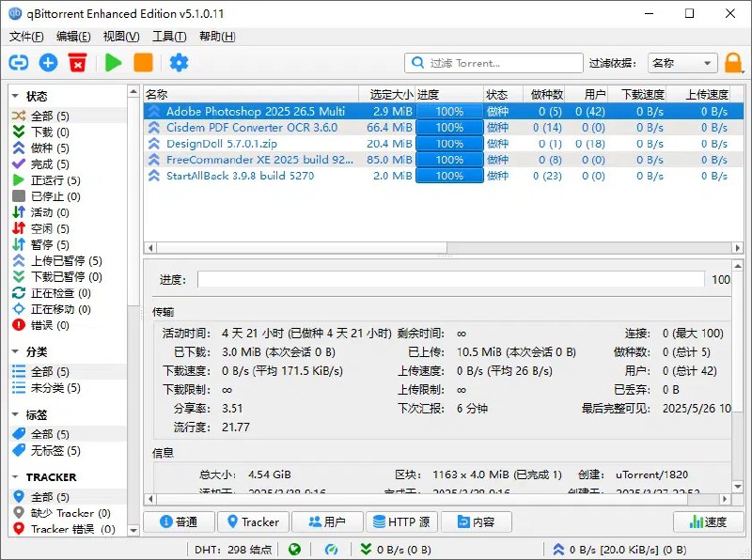The width and height of the screenshot is (752, 560).
Task: Open the 用户 peers tab
Action: (327, 521)
